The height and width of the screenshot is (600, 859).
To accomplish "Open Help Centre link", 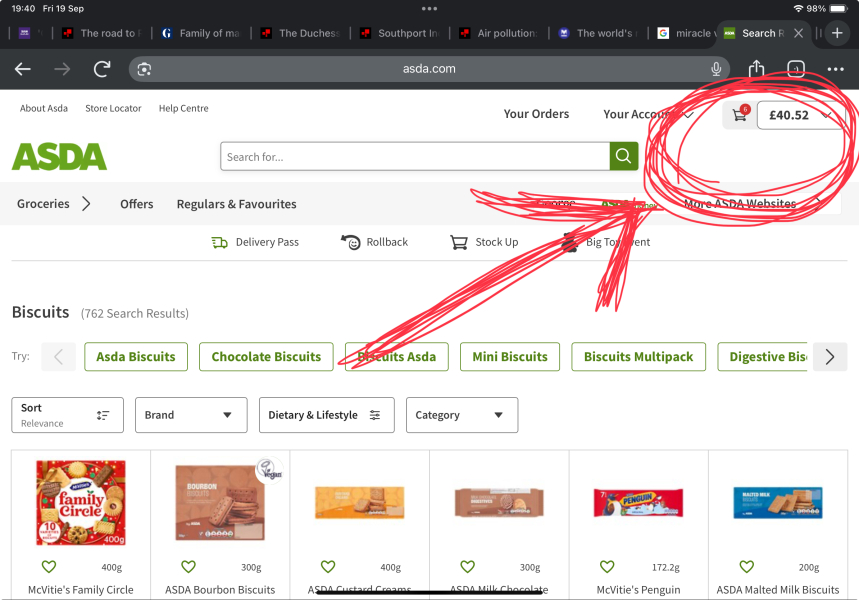I will coord(184,108).
